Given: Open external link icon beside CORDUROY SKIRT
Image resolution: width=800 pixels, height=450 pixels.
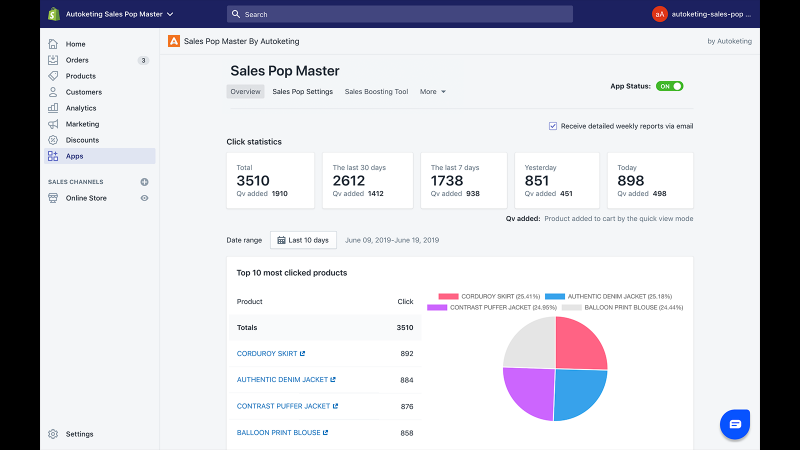Looking at the screenshot, I should (303, 353).
